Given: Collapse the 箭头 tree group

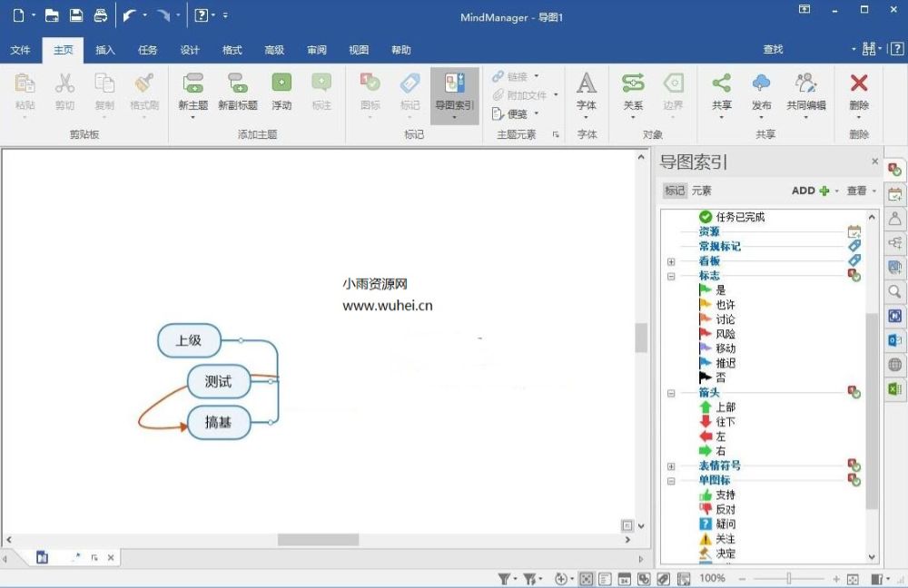Looking at the screenshot, I should 671,393.
